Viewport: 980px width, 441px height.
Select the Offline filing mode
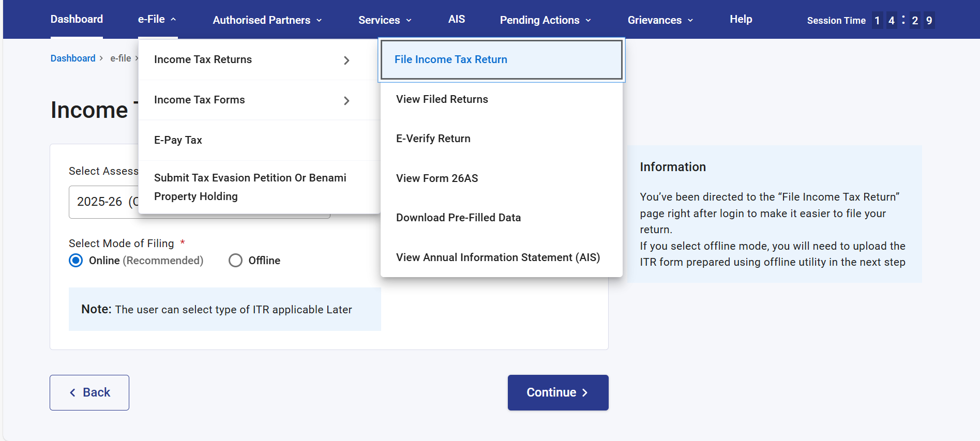click(x=236, y=261)
